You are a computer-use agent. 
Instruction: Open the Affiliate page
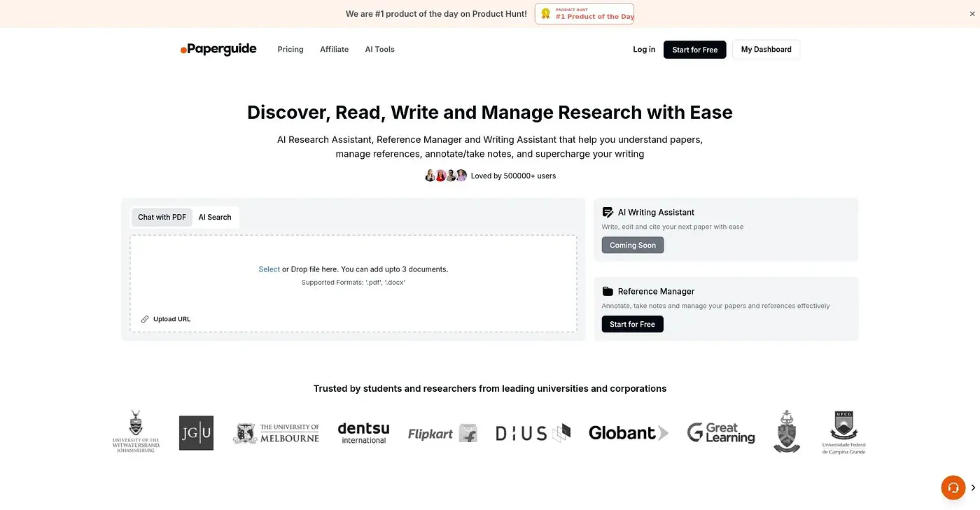coord(335,49)
